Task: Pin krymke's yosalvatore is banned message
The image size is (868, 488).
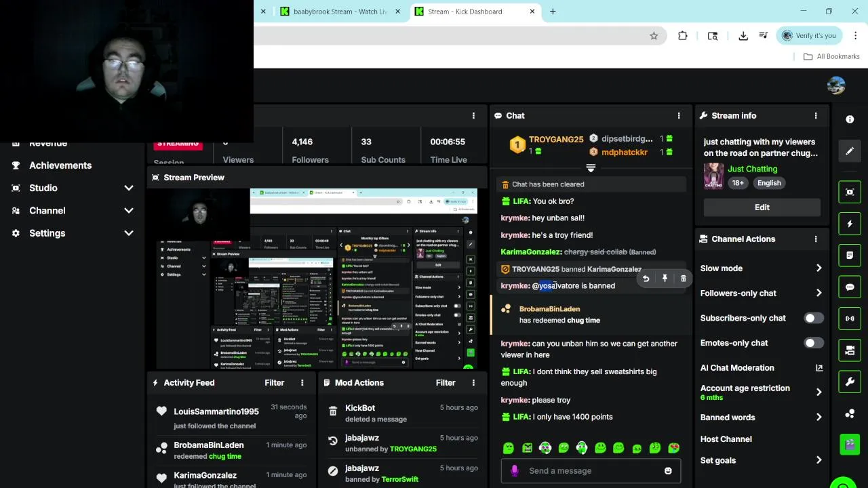Action: [665, 279]
